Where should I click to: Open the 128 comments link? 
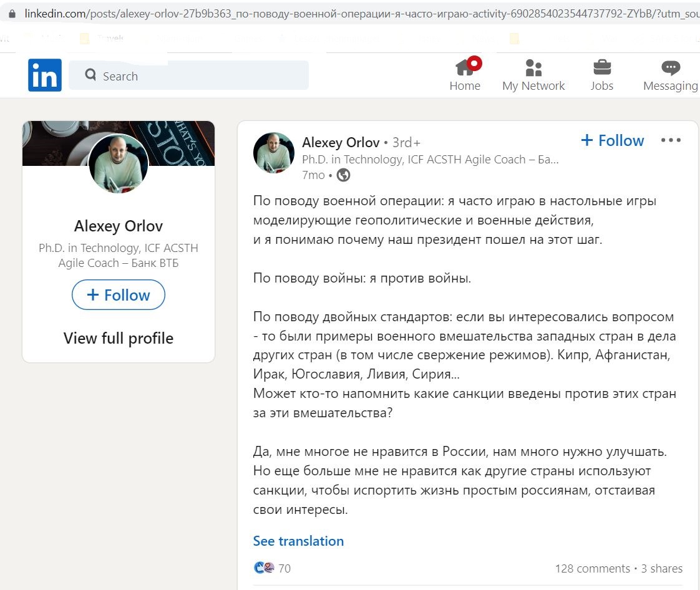[x=593, y=568]
